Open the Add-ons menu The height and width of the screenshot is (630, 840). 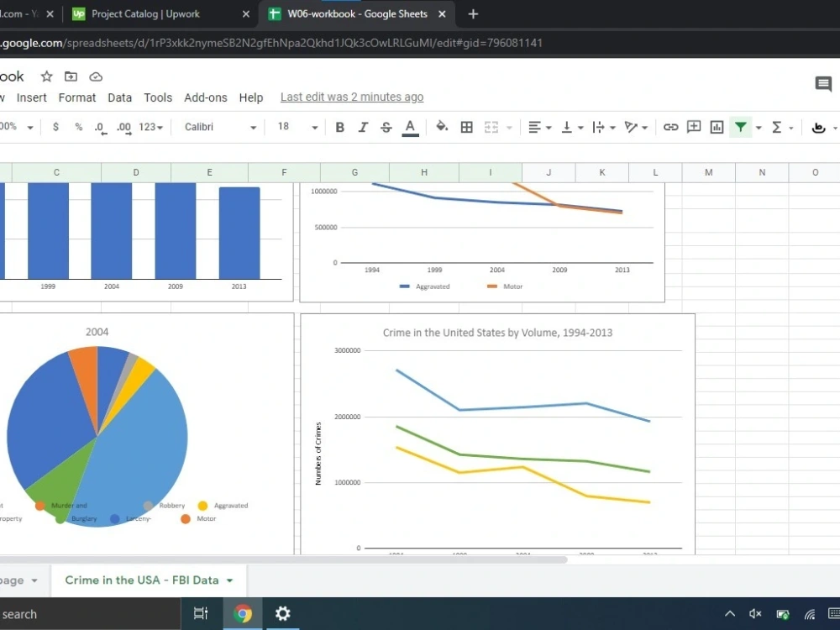206,97
